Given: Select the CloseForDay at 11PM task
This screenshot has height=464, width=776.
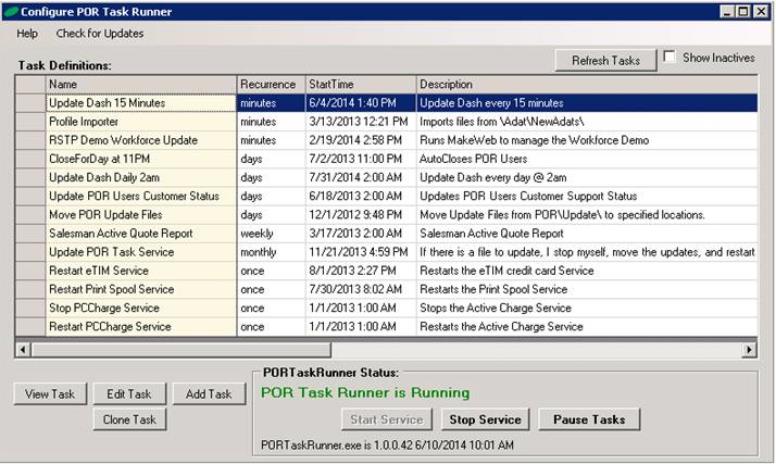Looking at the screenshot, I should pos(140,159).
